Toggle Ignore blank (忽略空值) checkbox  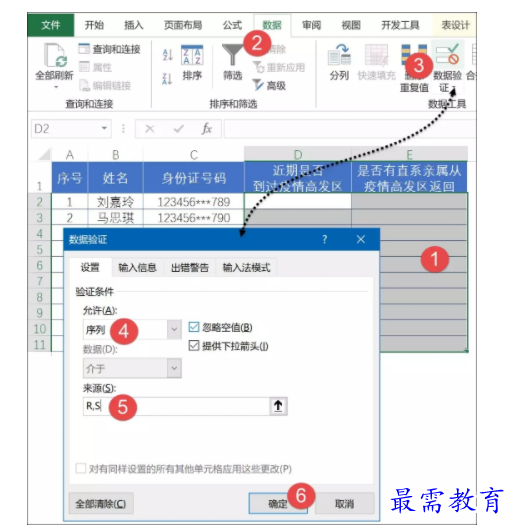coord(194,327)
